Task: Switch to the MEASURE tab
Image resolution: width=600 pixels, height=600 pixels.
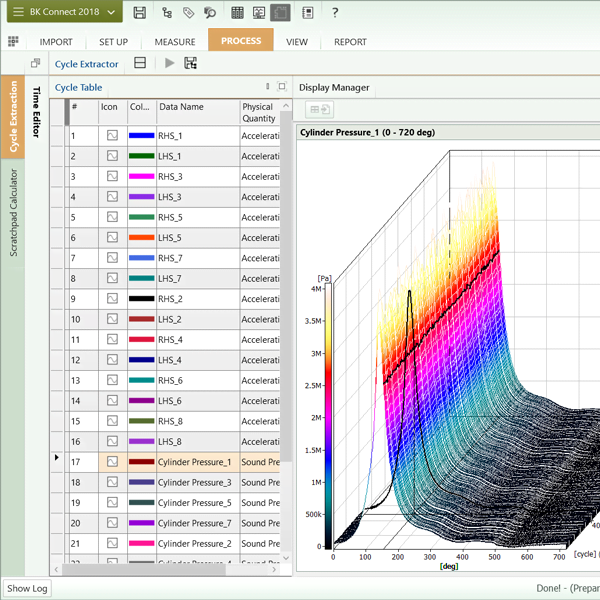Action: [175, 42]
